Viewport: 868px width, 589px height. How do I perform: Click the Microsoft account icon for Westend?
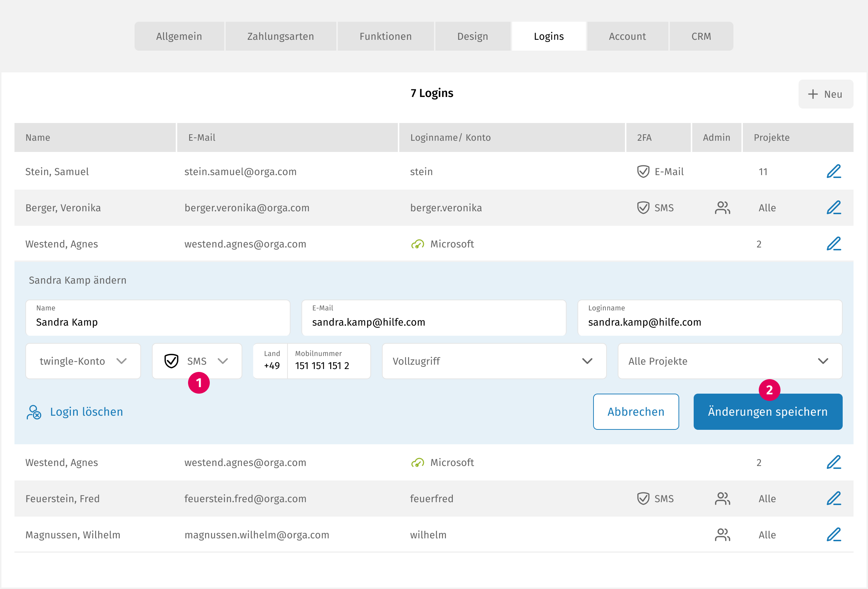click(x=418, y=244)
